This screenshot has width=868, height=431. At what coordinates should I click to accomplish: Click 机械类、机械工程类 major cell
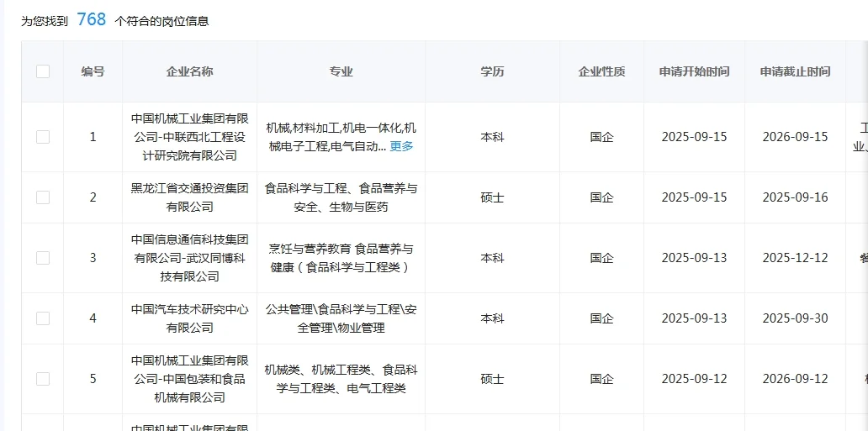pos(341,379)
